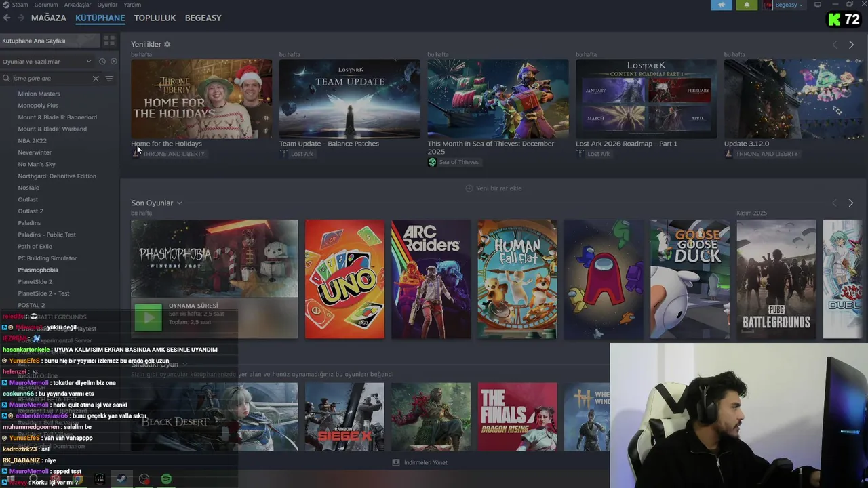The image size is (868, 488).
Task: Expand the Oyunlar ve Yazılımlar filter dropdown
Action: 47,62
